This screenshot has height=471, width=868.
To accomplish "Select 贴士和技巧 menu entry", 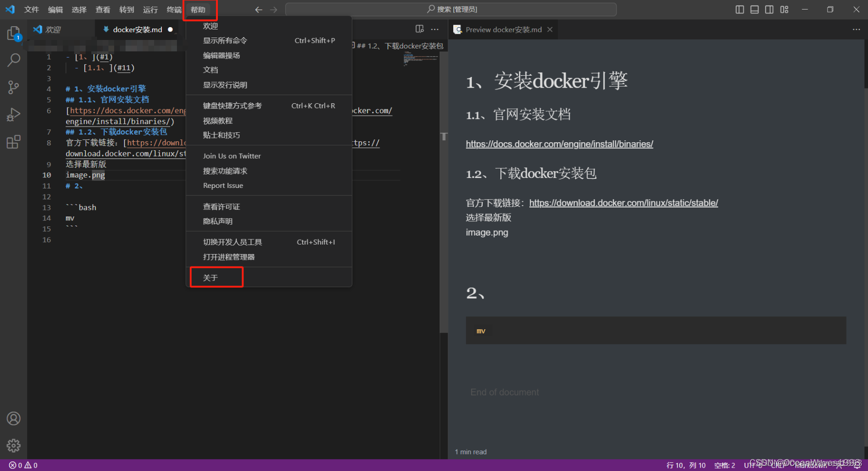I will 269,135.
